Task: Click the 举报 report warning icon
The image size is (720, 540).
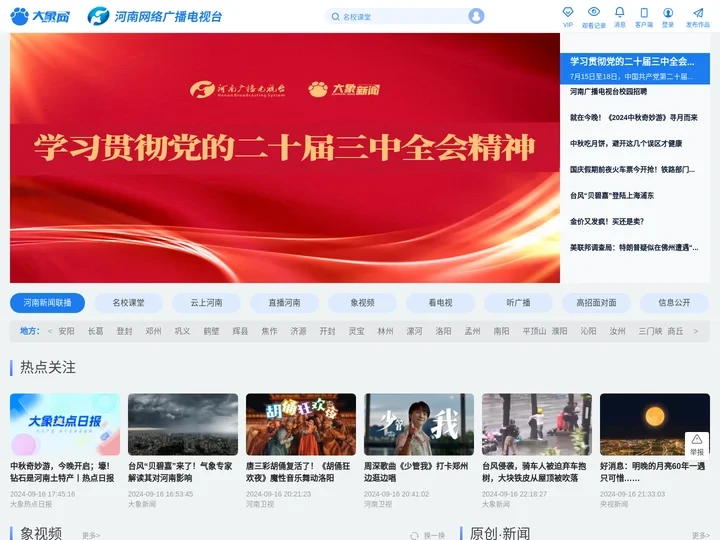Action: 697,444
